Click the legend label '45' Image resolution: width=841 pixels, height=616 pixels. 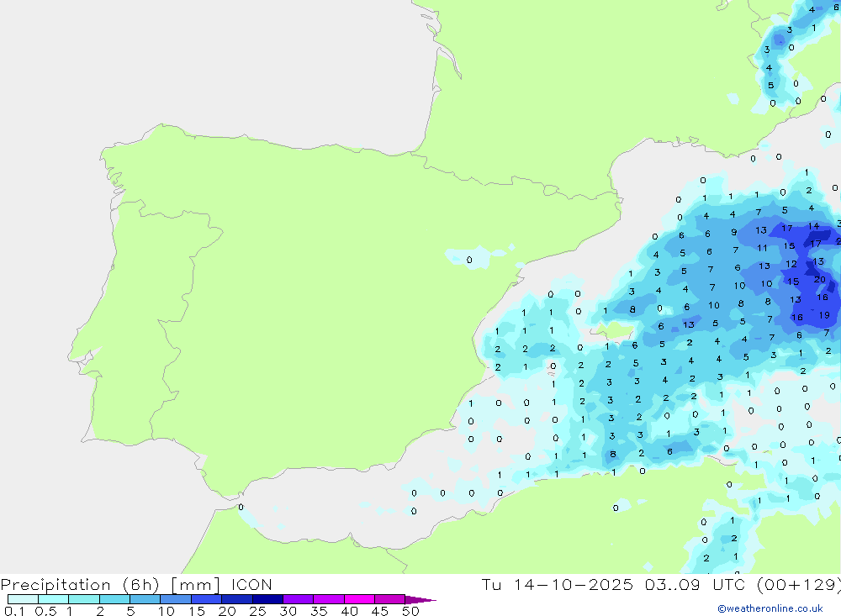click(380, 611)
